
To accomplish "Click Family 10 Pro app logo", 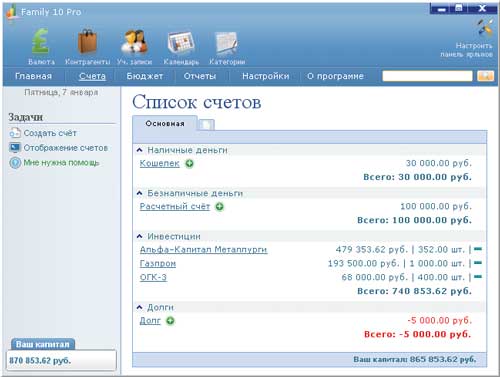I will pos(12,12).
